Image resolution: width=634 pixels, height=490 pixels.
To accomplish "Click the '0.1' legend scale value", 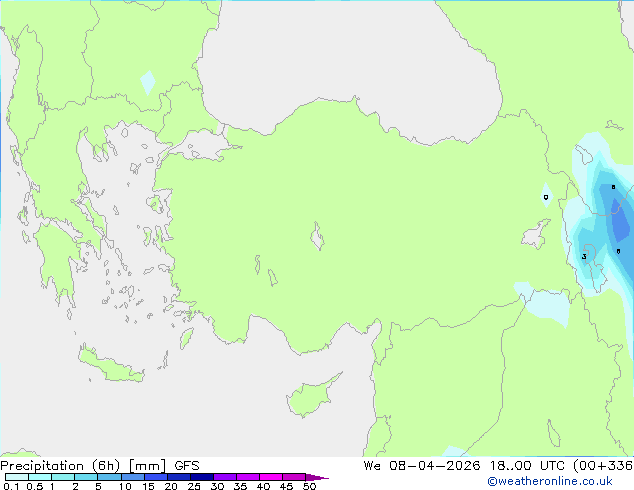I will 11,486.
